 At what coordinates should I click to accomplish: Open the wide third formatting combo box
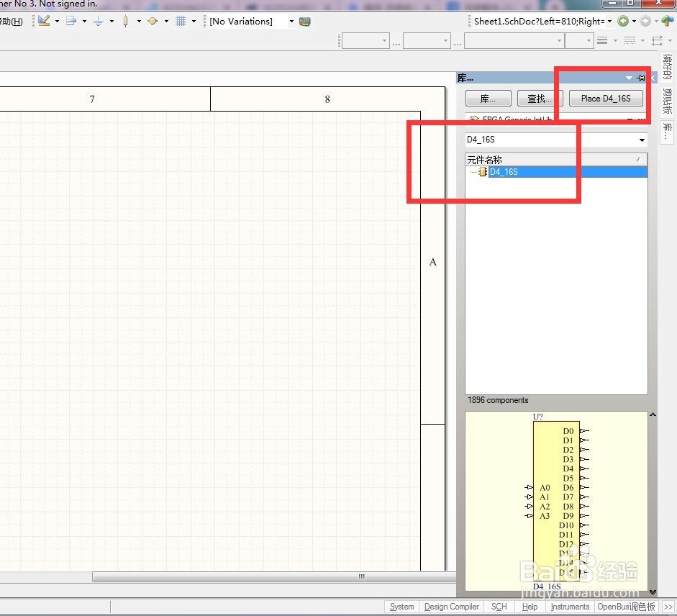pyautogui.click(x=514, y=40)
